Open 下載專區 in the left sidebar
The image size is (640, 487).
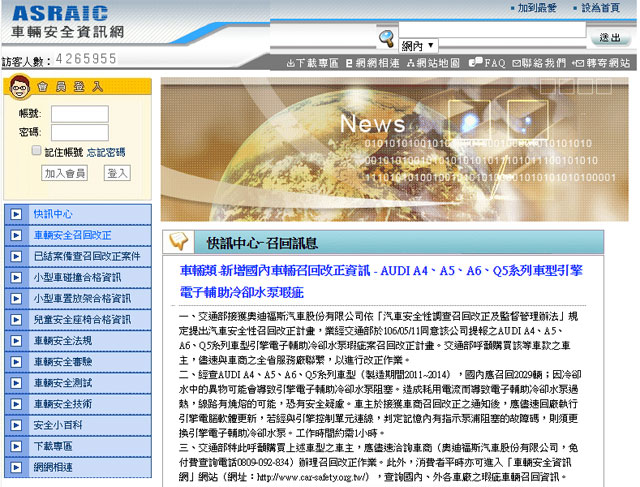point(53,446)
